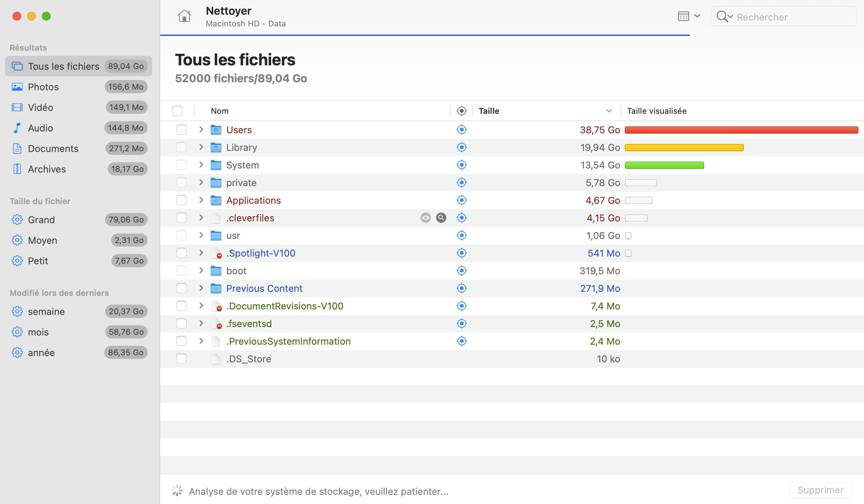This screenshot has height=504, width=864.
Task: Click the target column header icon
Action: pos(461,111)
